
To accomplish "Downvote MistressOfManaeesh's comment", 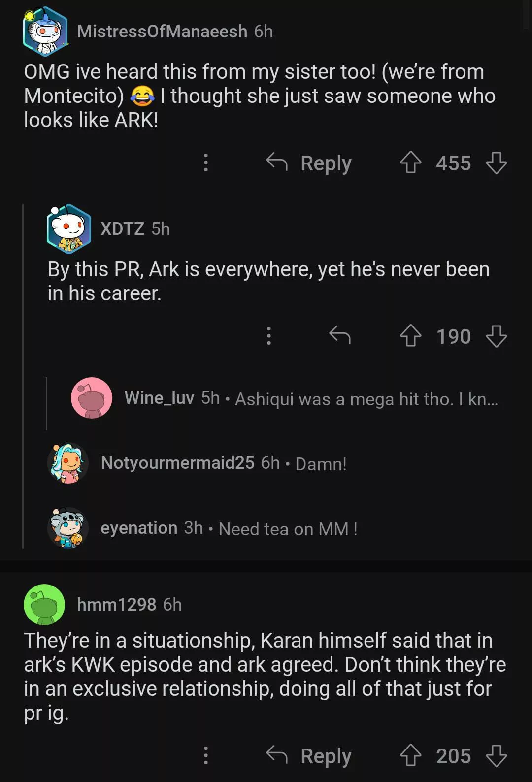I will pyautogui.click(x=496, y=163).
